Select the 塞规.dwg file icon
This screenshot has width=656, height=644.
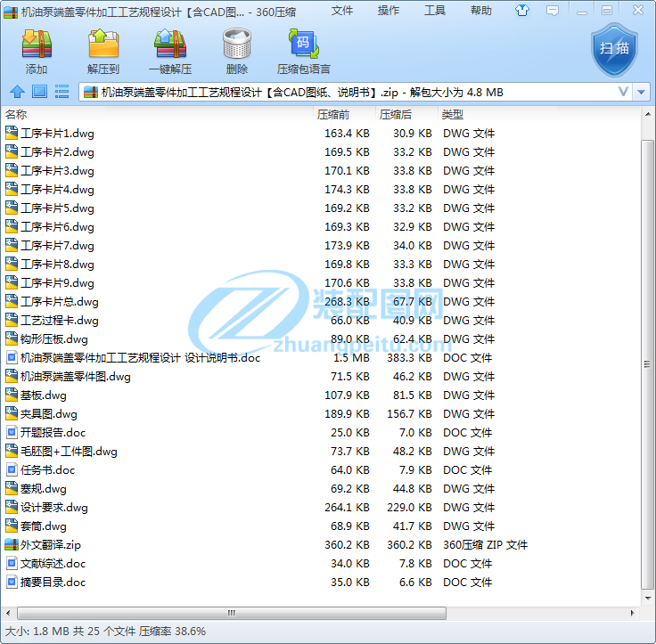click(x=12, y=488)
